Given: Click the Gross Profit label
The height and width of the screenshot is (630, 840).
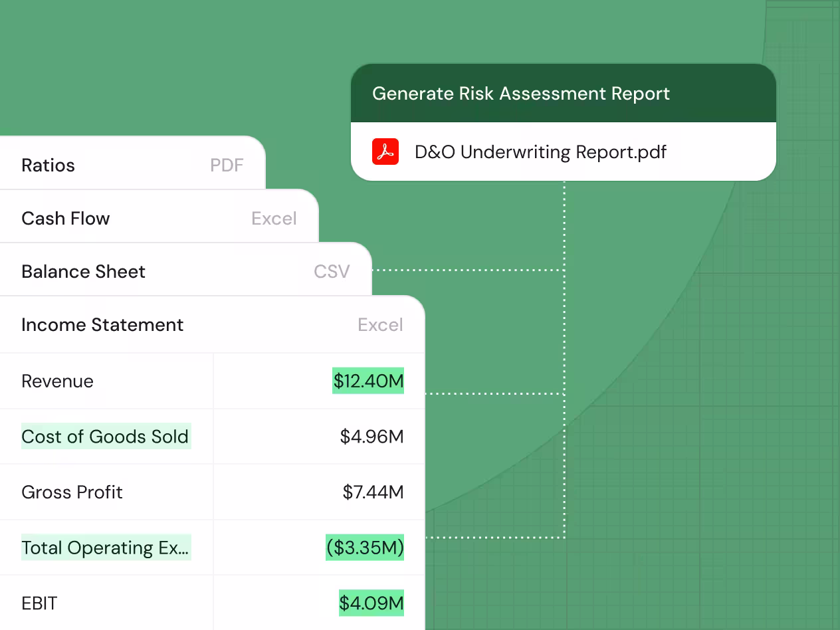Looking at the screenshot, I should 72,492.
